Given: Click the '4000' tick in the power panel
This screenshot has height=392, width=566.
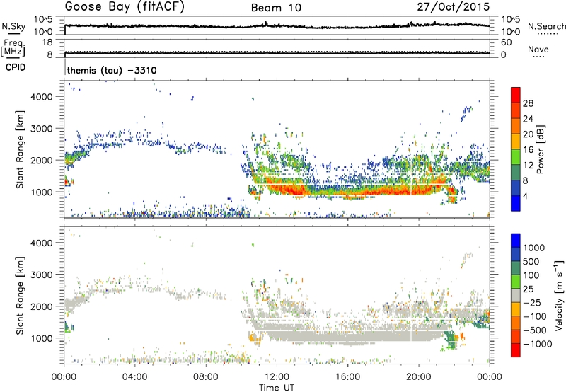Looking at the screenshot, I should click(x=42, y=97).
